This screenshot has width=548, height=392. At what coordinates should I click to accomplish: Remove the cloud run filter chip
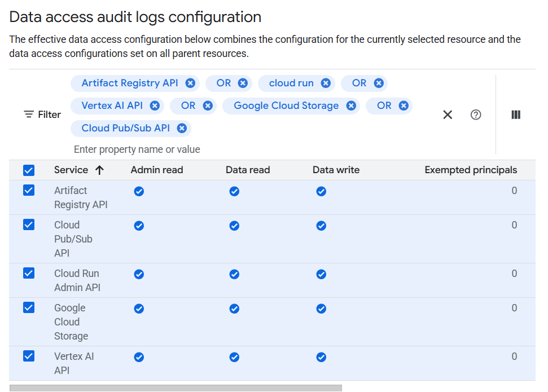point(326,83)
